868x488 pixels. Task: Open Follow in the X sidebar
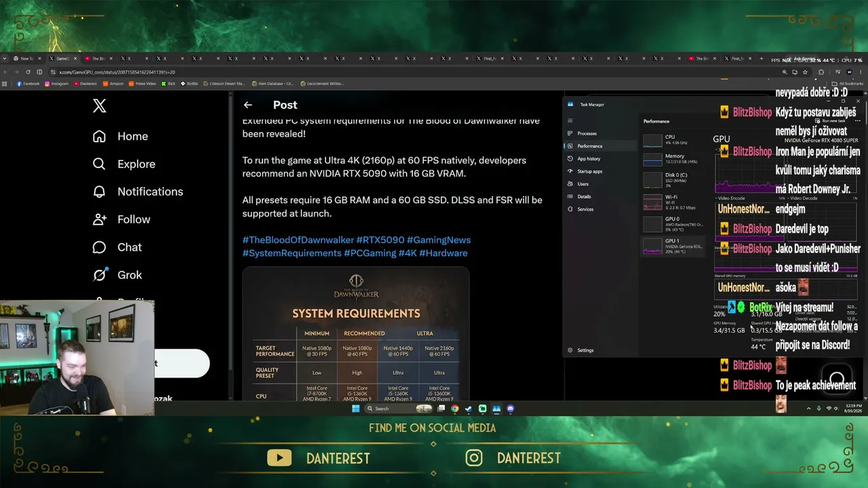[121, 220]
